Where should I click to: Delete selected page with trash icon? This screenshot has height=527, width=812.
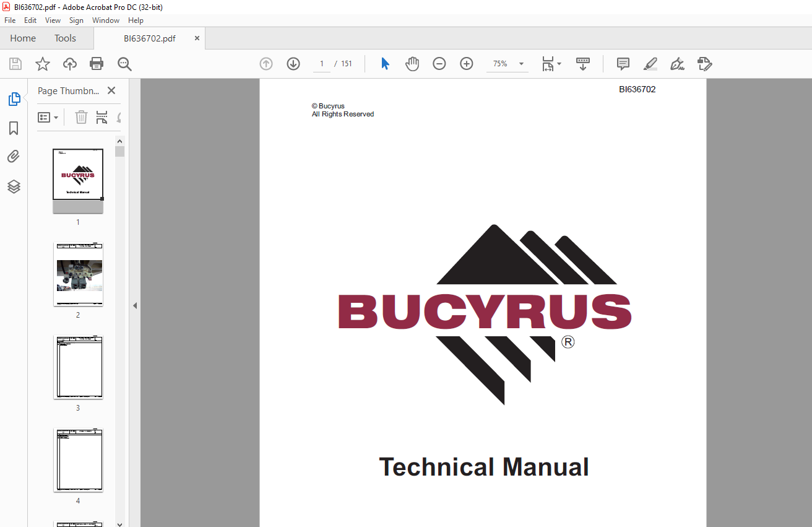[81, 117]
